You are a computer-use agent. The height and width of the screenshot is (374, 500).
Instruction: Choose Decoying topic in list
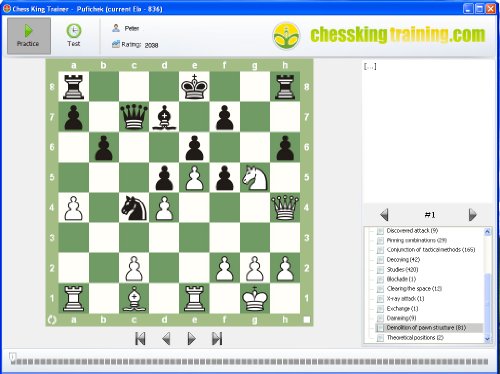(403, 260)
